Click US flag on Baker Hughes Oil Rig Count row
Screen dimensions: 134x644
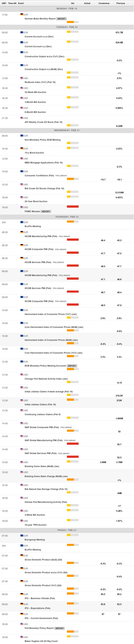(x=22, y=637)
